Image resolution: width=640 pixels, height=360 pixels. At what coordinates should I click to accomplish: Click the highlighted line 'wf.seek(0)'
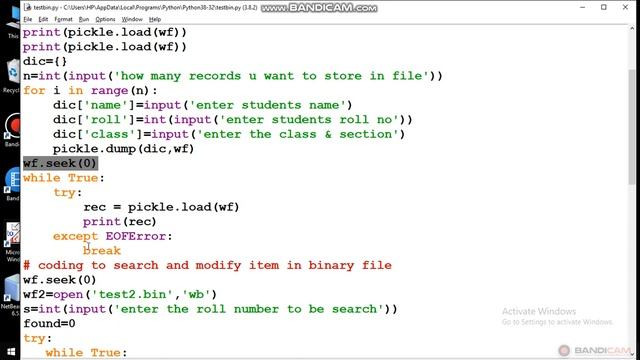click(x=60, y=163)
